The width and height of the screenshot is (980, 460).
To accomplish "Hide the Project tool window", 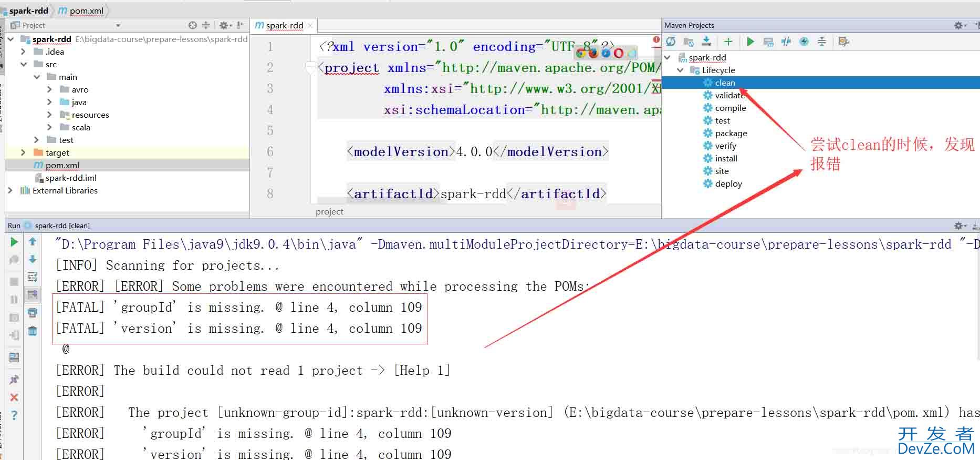I will coord(241,25).
